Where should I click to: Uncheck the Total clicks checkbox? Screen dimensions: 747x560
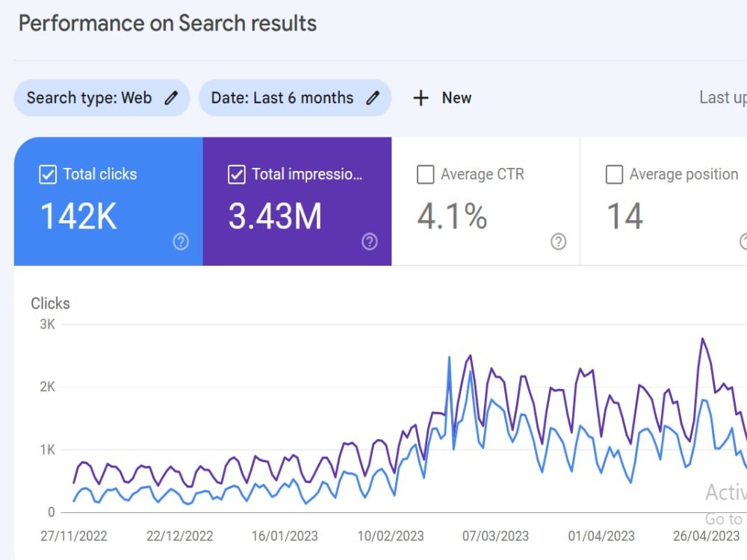pyautogui.click(x=48, y=175)
